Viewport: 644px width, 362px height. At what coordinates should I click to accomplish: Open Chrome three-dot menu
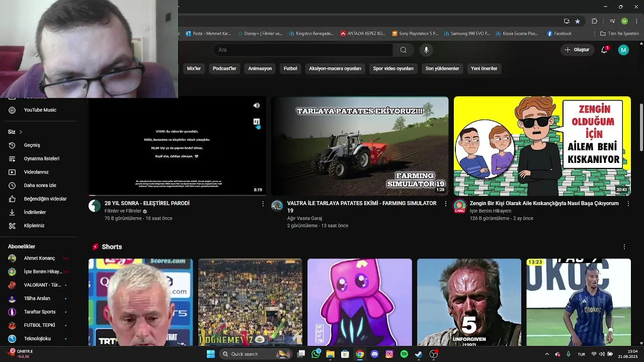pyautogui.click(x=636, y=21)
